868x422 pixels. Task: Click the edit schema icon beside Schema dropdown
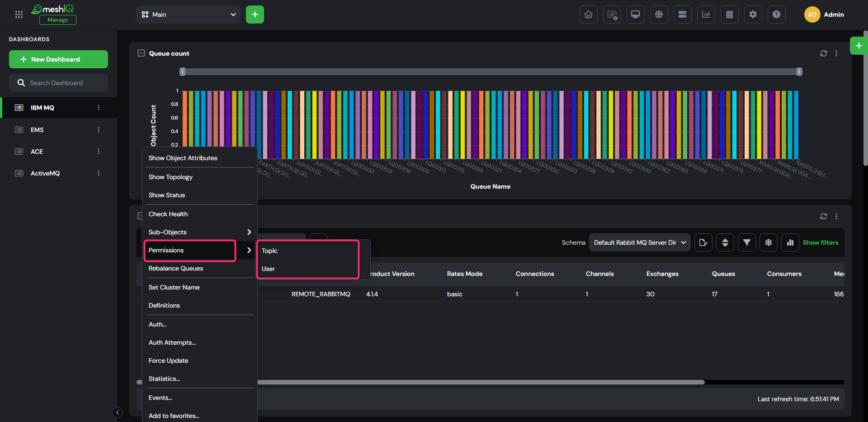point(703,242)
